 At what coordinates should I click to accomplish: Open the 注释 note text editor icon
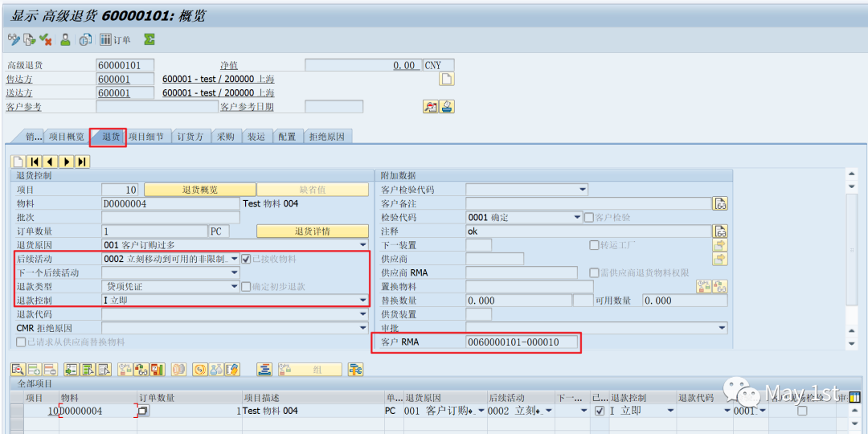(720, 231)
